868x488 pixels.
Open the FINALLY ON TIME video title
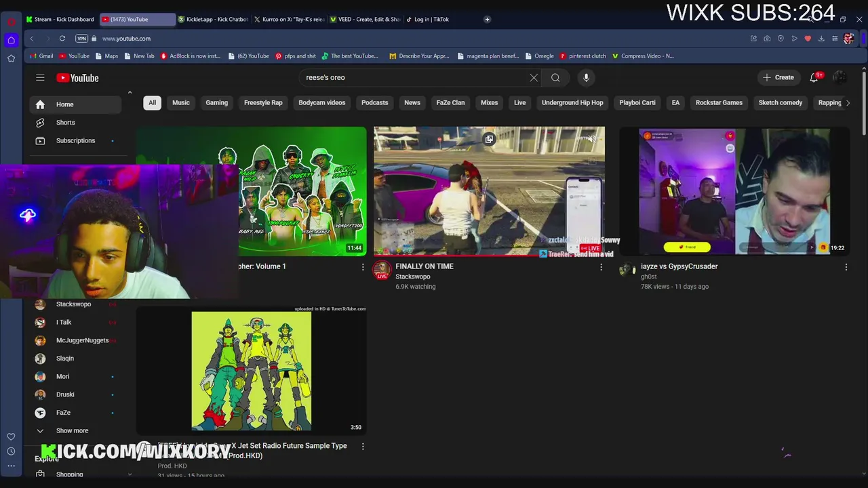[x=425, y=266]
